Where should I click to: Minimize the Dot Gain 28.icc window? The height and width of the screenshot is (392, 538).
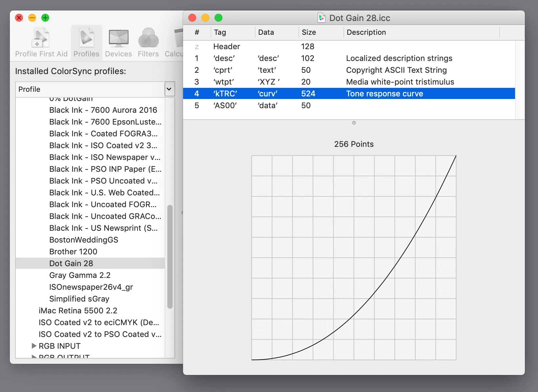pyautogui.click(x=205, y=18)
